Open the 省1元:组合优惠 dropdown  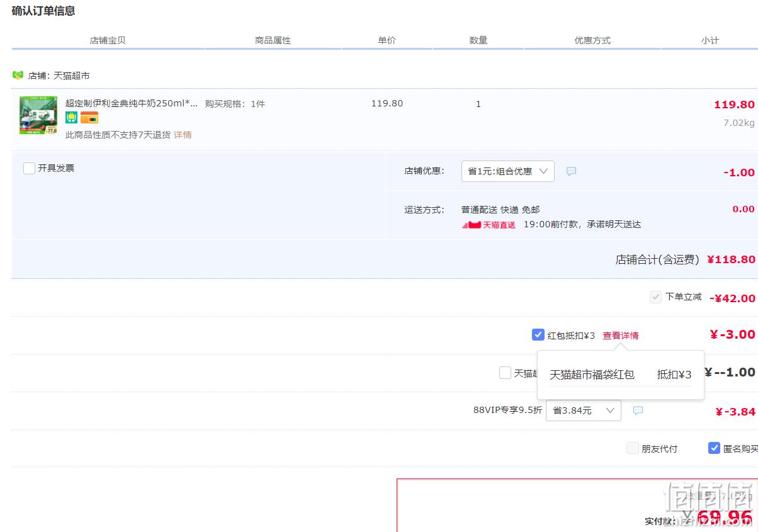(x=508, y=171)
